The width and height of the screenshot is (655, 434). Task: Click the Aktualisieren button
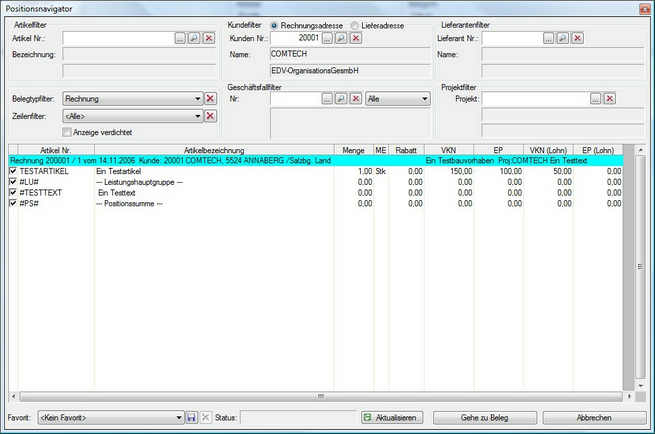392,418
